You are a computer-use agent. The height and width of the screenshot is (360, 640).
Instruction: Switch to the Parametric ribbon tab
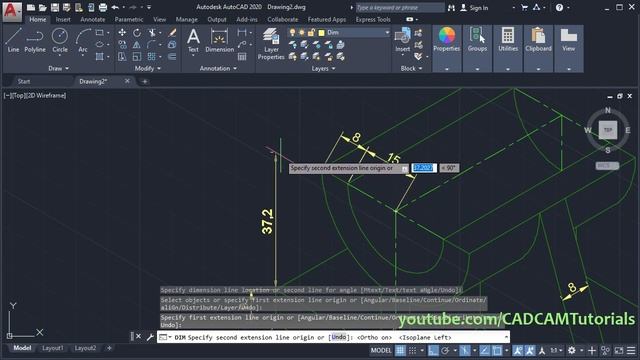click(129, 20)
